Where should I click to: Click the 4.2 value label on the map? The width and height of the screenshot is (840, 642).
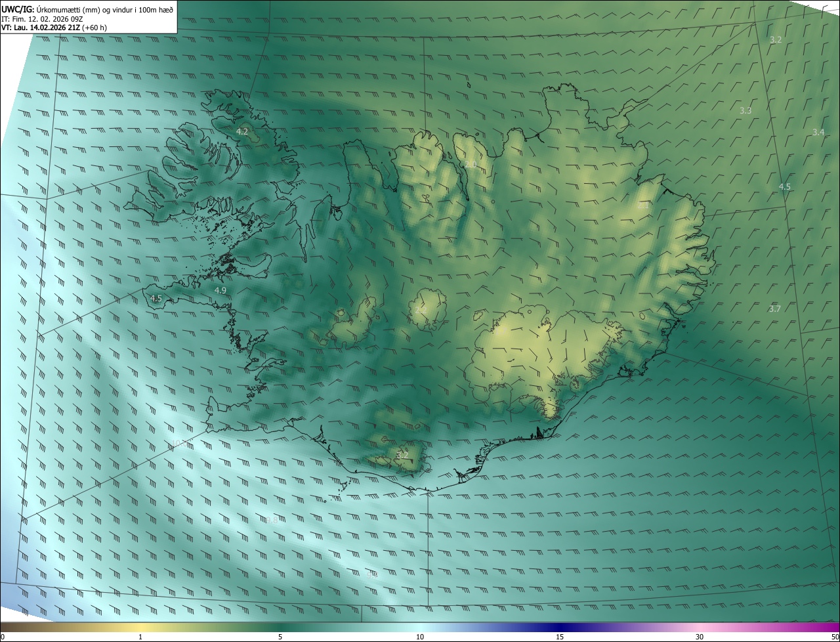[x=241, y=131]
